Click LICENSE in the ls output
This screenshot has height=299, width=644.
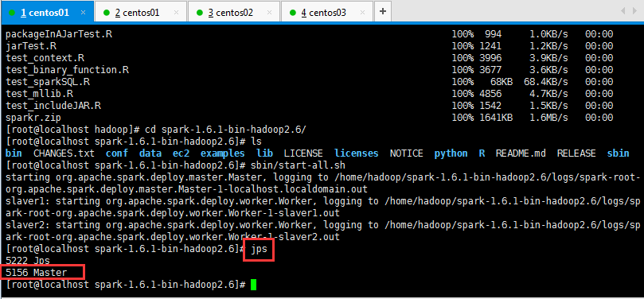pos(303,153)
